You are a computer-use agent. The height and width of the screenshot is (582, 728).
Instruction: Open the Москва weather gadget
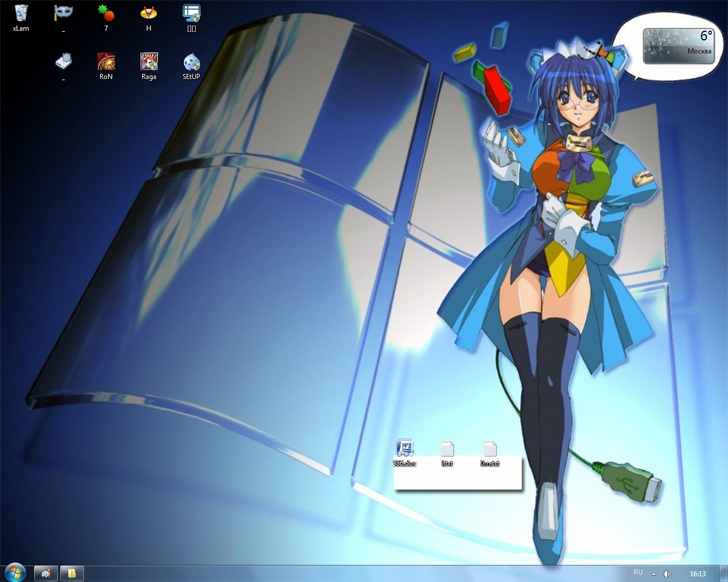679,45
